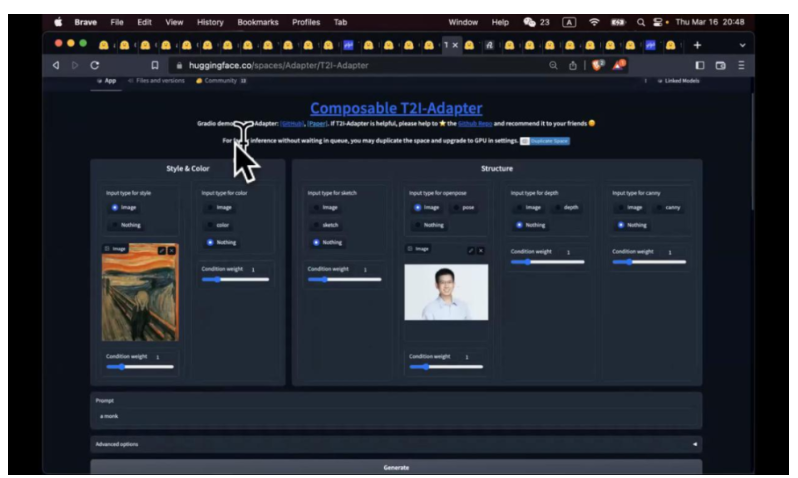Open the Bookmarks menu
798x478 pixels.
point(258,22)
